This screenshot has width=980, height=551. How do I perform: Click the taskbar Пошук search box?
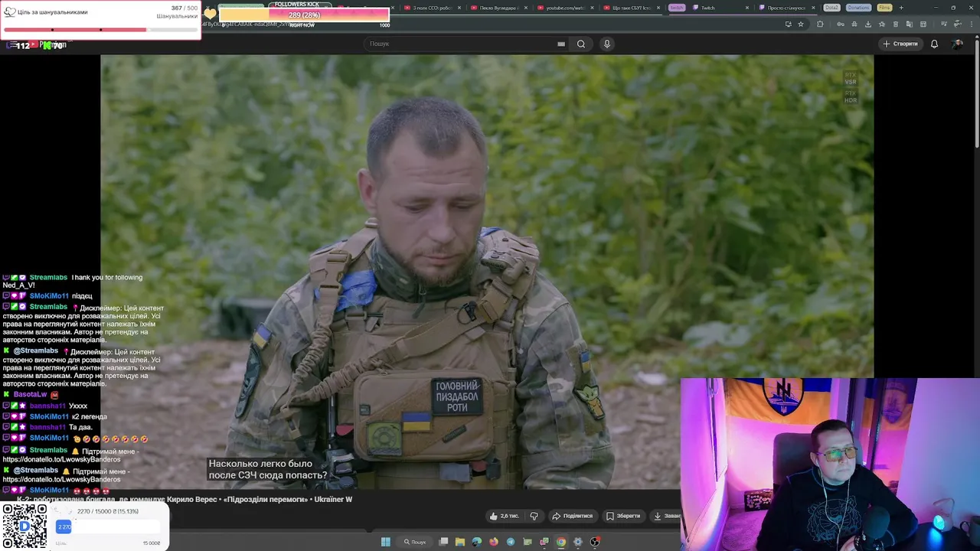pyautogui.click(x=416, y=542)
